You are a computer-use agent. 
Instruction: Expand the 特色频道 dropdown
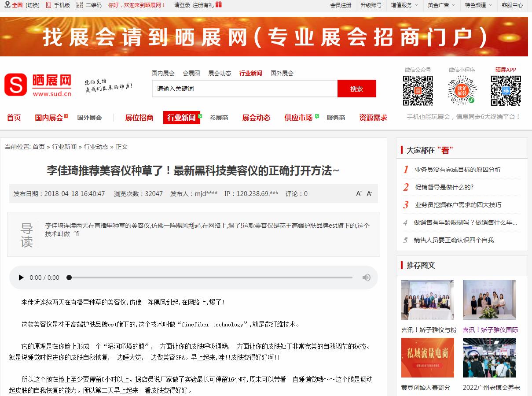coord(478,5)
